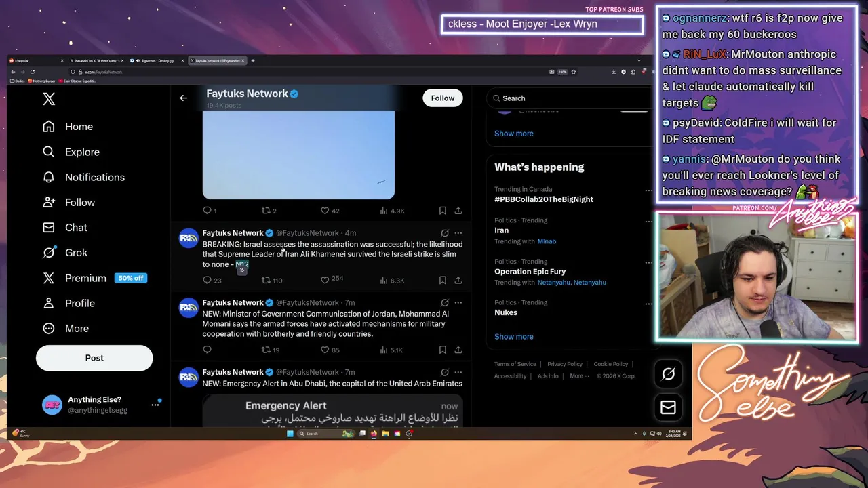Open options dots for Operation Epic Fury trend

648,262
